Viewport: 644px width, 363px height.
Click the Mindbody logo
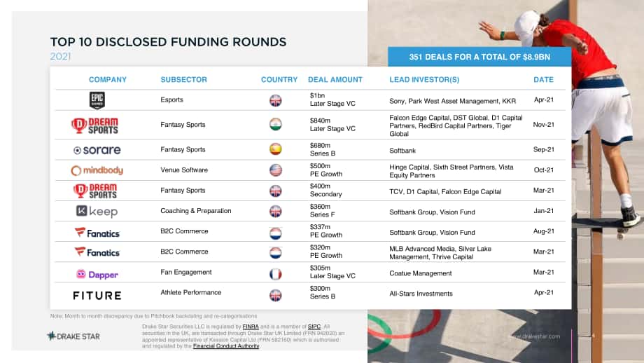(97, 170)
